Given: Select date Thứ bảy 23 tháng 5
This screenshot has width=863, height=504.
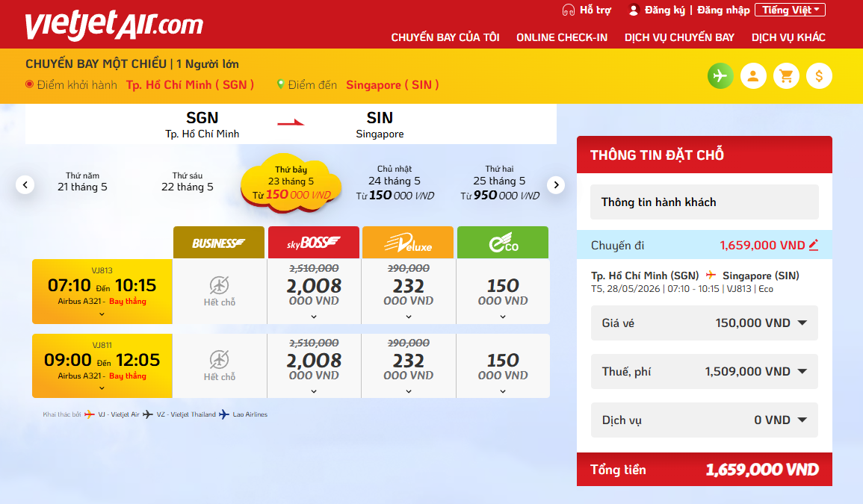Looking at the screenshot, I should (x=291, y=183).
